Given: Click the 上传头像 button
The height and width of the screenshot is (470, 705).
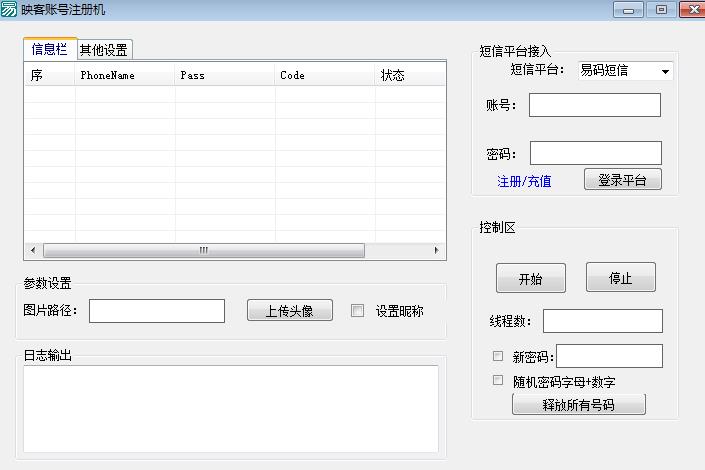Looking at the screenshot, I should (x=289, y=311).
